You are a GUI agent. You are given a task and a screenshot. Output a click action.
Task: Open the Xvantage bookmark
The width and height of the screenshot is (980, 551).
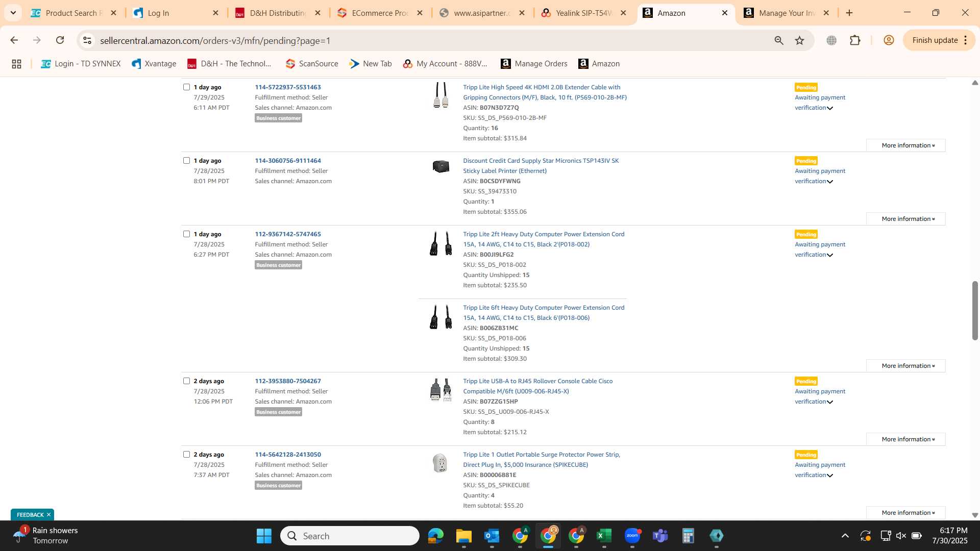click(154, 64)
